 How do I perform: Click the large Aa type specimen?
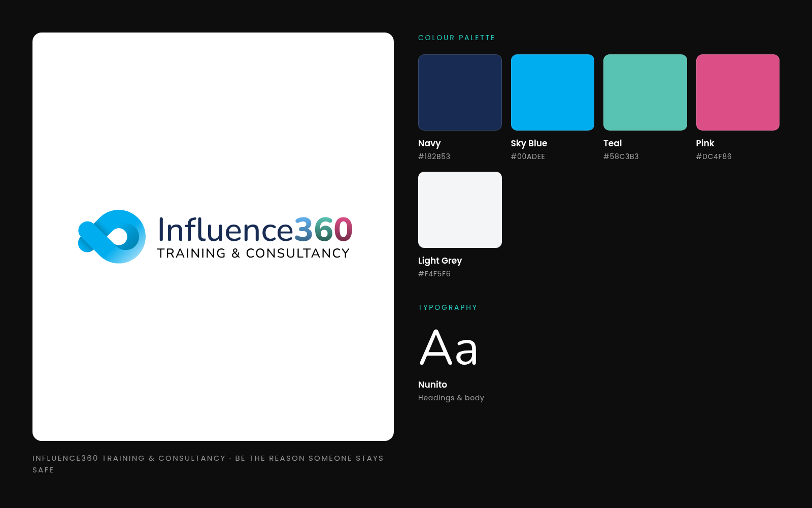449,348
